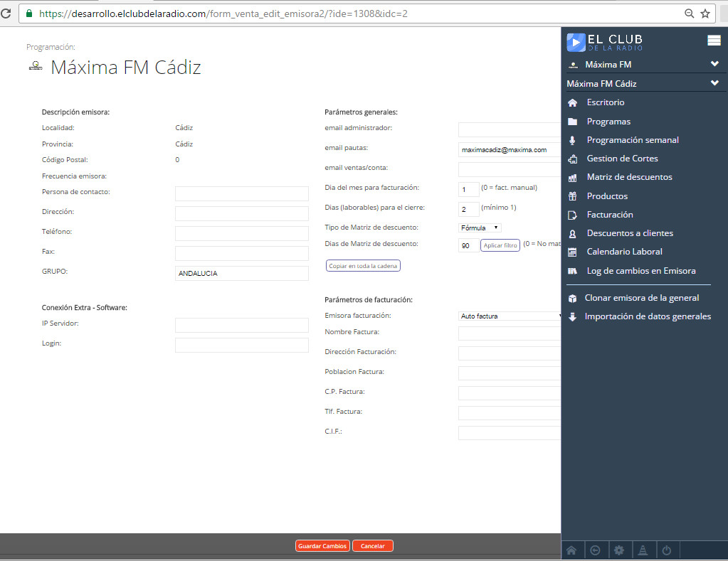Screen dimensions: 728x561
Task: Click the station icon next to Máxima FM Cádiz title
Action: point(36,66)
